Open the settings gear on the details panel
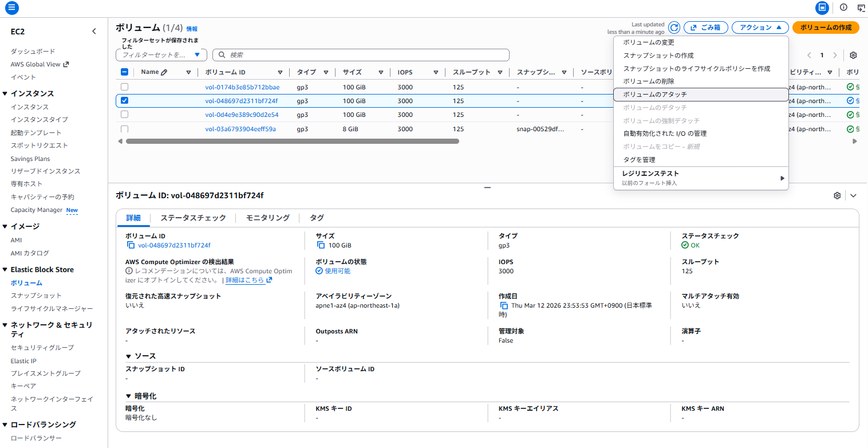Viewport: 868px width, 448px height. pyautogui.click(x=837, y=195)
